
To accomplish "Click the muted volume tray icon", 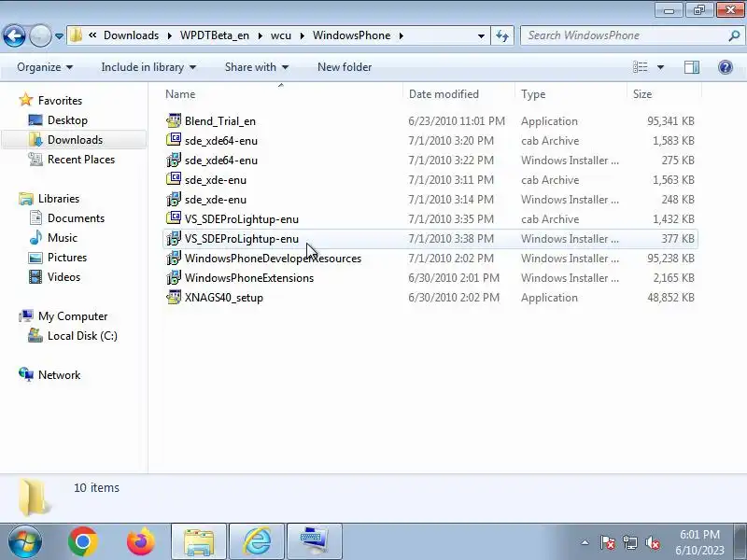I will pyautogui.click(x=652, y=542).
